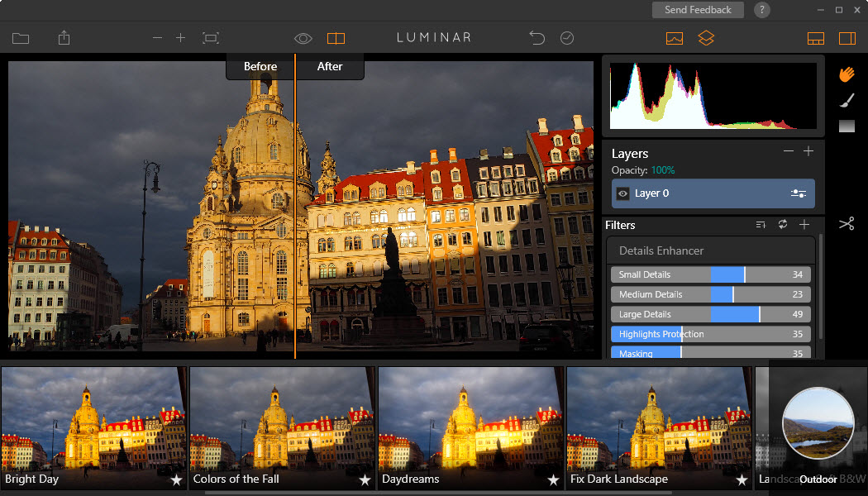
Task: Favorite Colors of the Fall star
Action: 365,480
